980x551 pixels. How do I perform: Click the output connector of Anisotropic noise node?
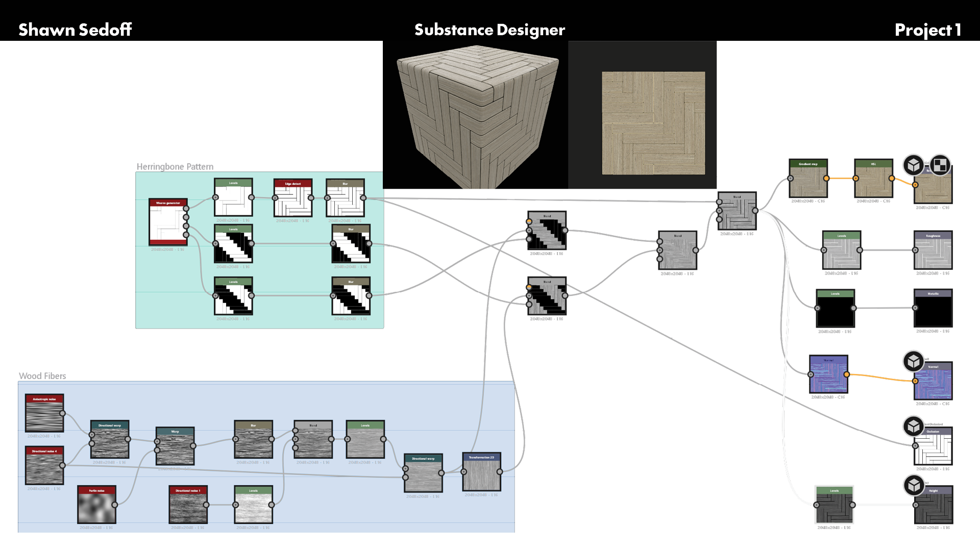click(x=62, y=413)
